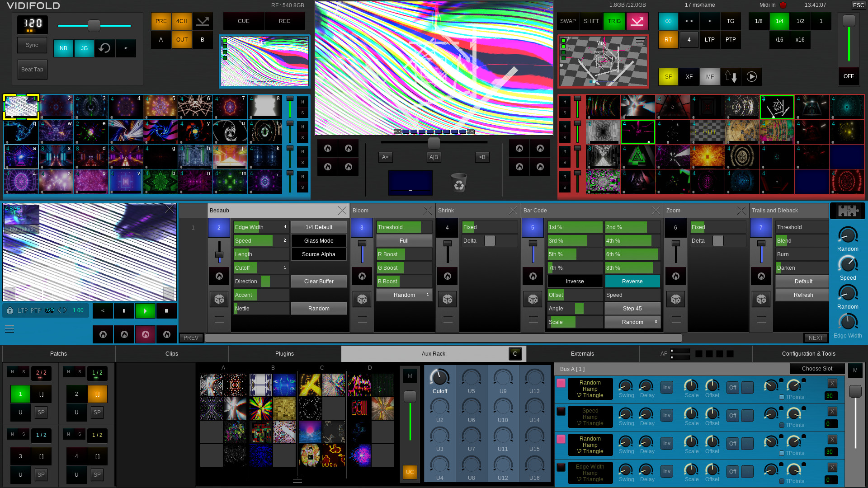Close the Bedaub effect panel
868x488 pixels.
click(342, 211)
